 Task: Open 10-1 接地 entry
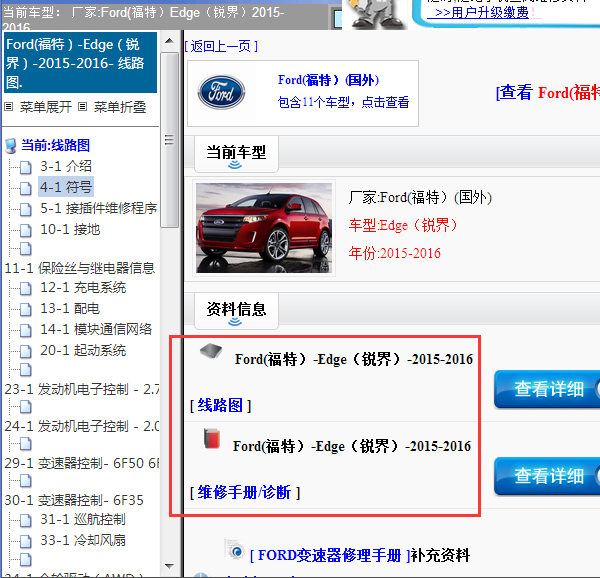[70, 230]
